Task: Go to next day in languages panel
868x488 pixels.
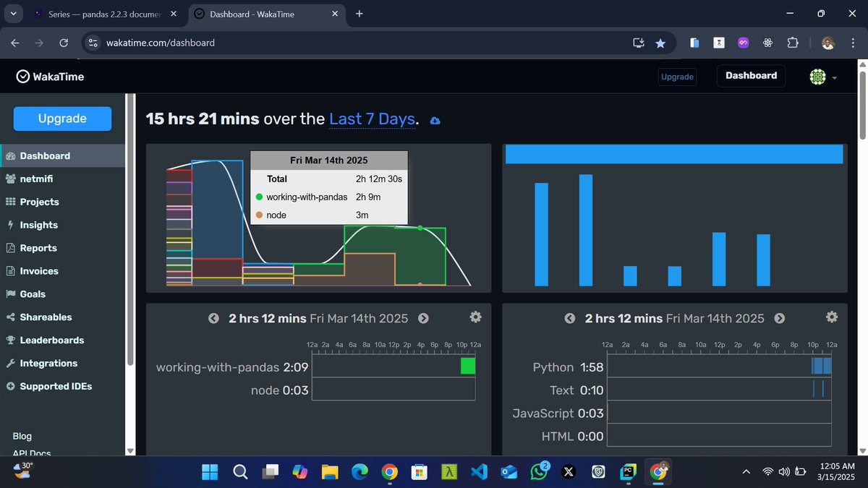Action: tap(779, 318)
